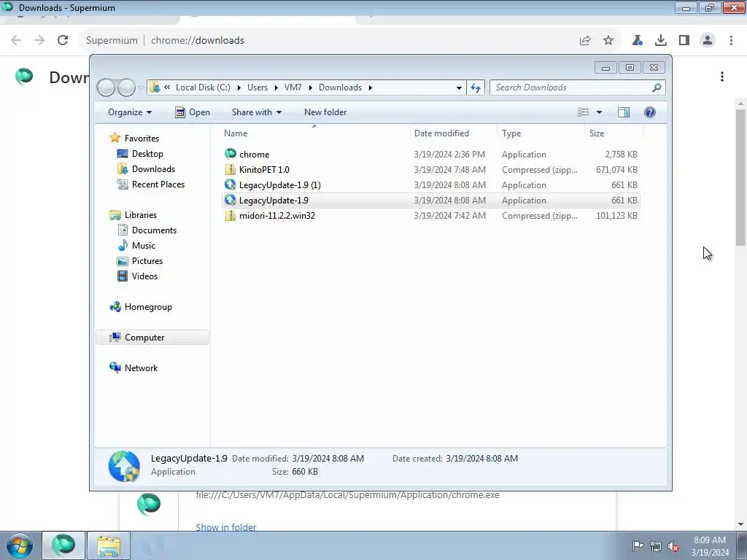Select the KinitoPET 1.0 zip icon
Screen dimensions: 747x560
tap(231, 169)
